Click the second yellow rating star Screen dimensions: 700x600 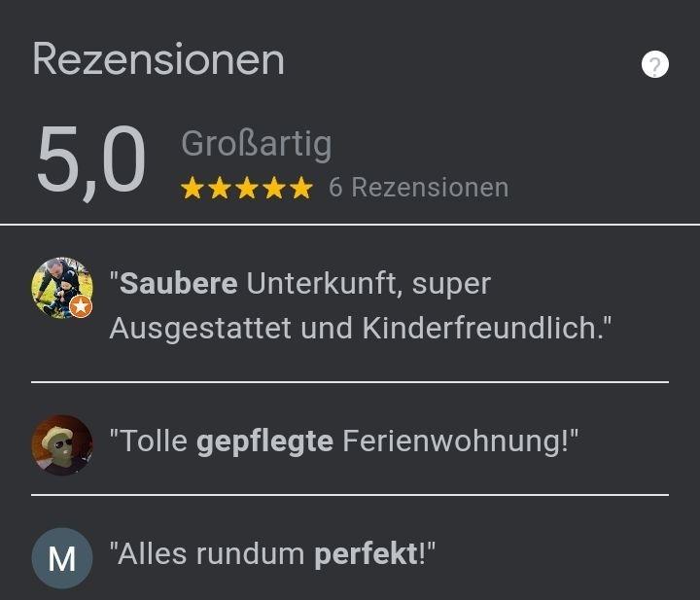click(220, 188)
